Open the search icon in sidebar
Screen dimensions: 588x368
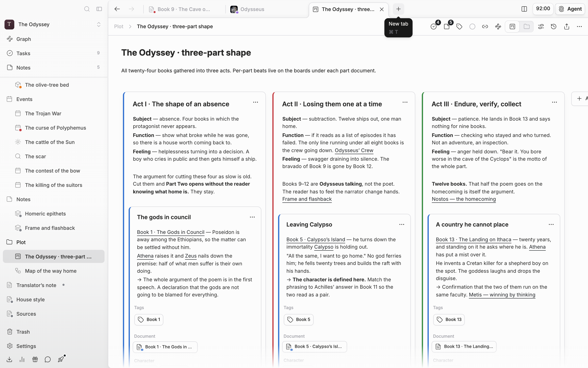pos(87,9)
